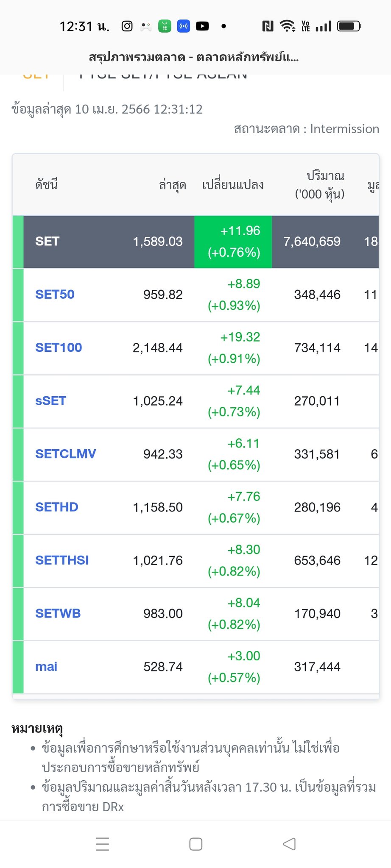
Task: Click SETCLMV last value 942.33
Action: click(163, 454)
